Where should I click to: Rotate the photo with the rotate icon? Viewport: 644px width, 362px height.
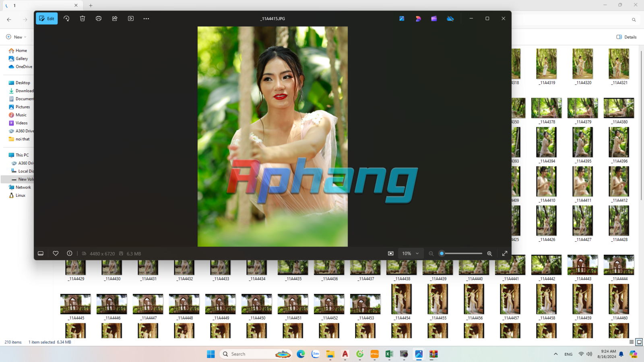click(66, 19)
